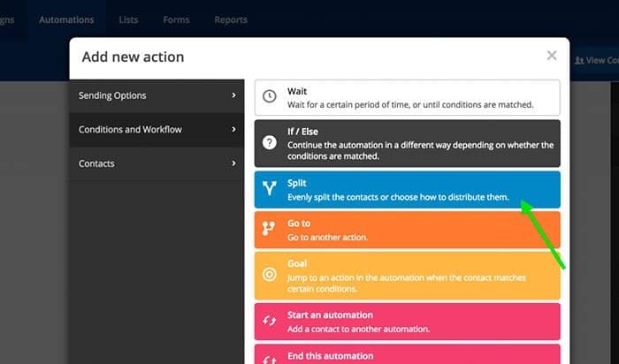Click 'Go to another action.' description text
Image resolution: width=619 pixels, height=364 pixels.
coord(327,237)
